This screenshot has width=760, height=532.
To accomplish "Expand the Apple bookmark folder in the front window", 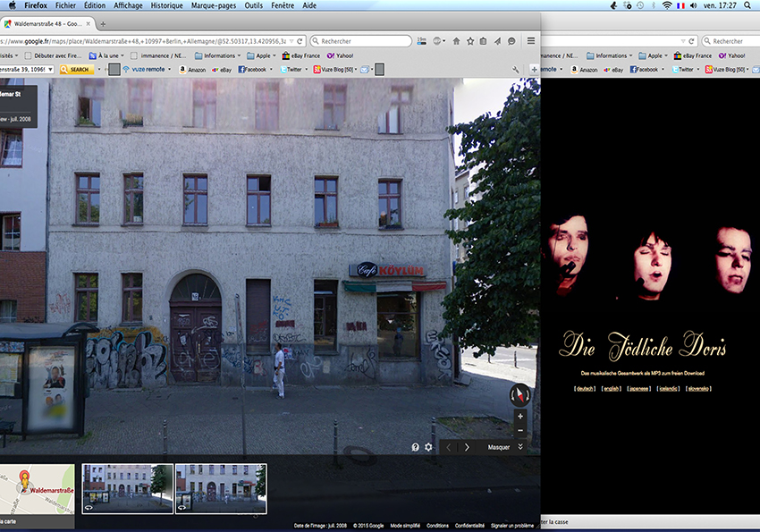I will click(261, 55).
